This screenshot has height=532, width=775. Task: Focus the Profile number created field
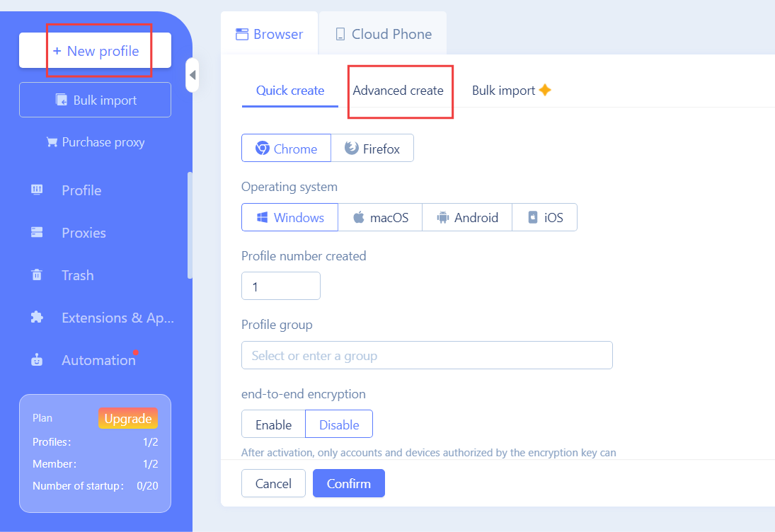(281, 286)
